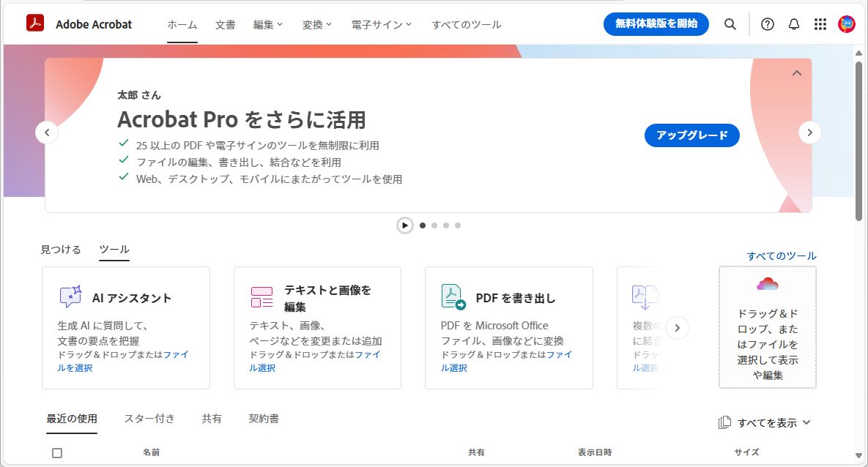Click the アップグレード button
The height and width of the screenshot is (467, 868).
tap(692, 135)
